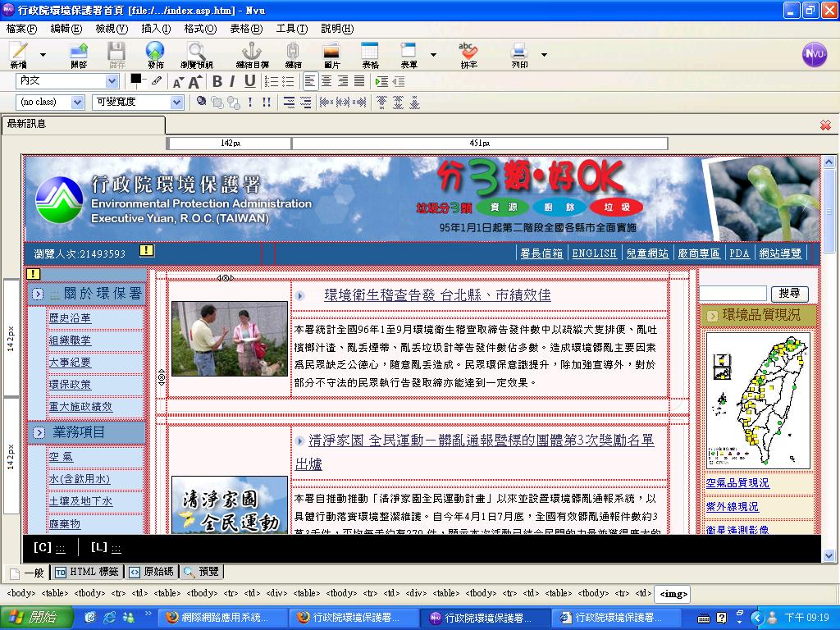Click the 表單 form icon

coord(409,55)
